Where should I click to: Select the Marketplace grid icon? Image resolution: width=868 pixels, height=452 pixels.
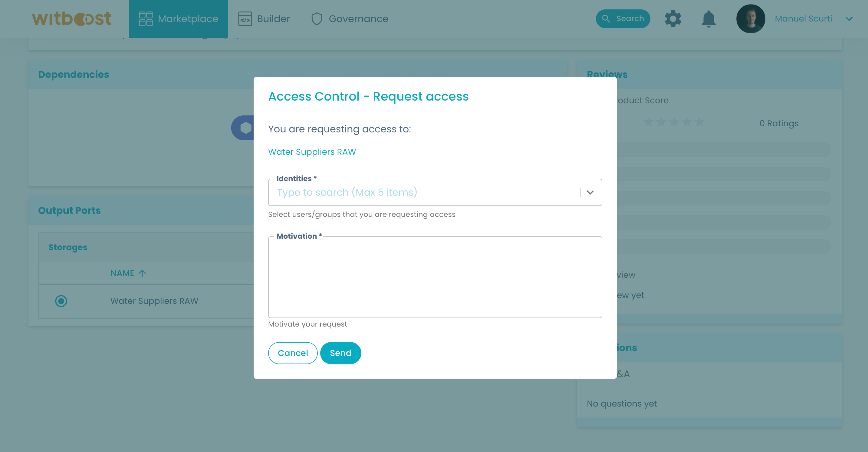point(146,18)
